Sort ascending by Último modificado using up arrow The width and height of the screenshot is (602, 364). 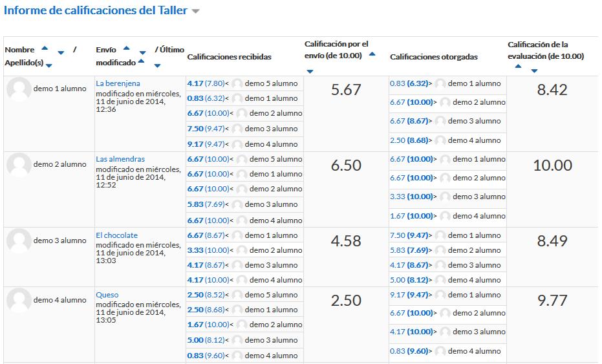[141, 61]
